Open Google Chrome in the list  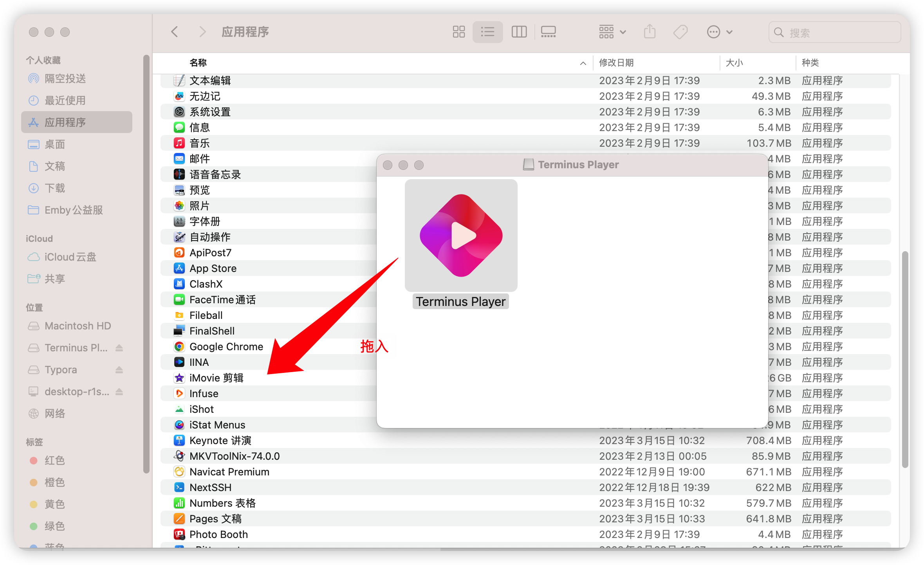[x=226, y=347]
